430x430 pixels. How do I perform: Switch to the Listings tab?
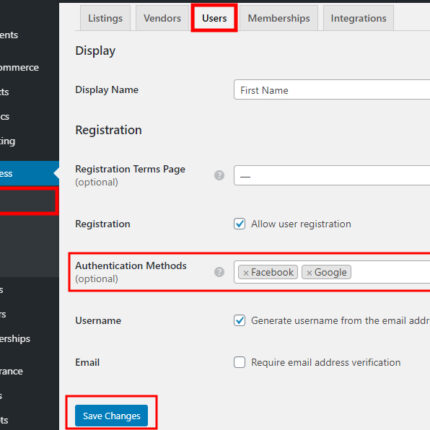coord(105,18)
